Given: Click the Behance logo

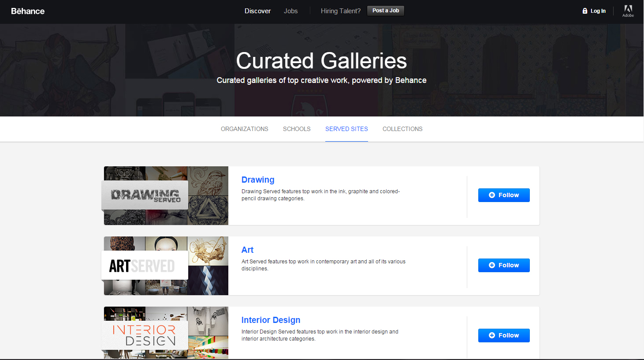Looking at the screenshot, I should point(27,11).
